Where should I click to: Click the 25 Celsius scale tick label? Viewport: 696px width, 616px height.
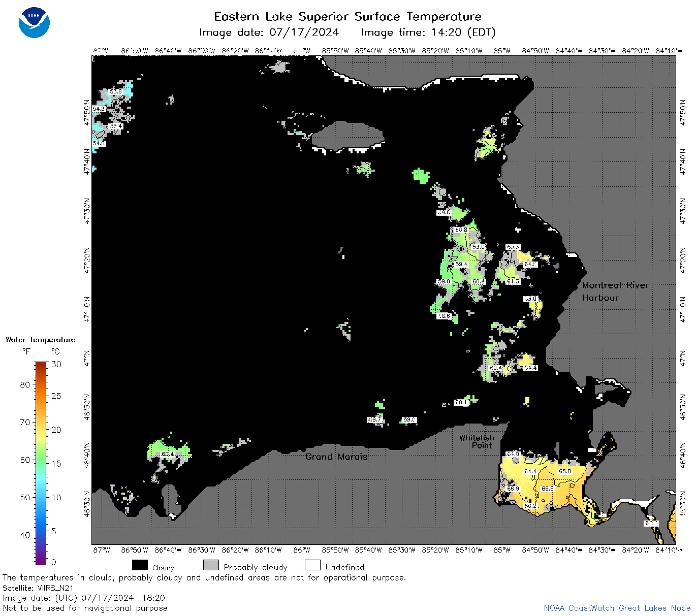pyautogui.click(x=56, y=396)
